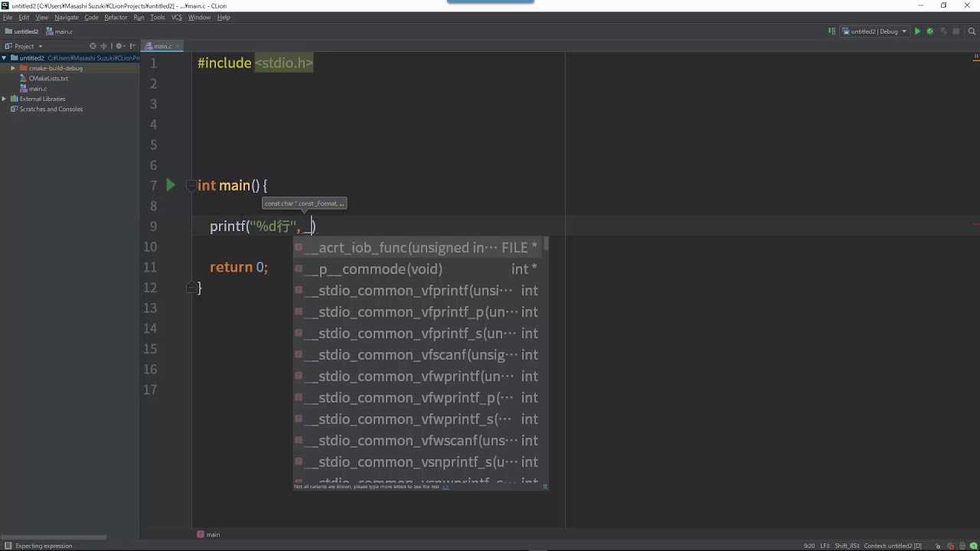The width and height of the screenshot is (980, 551).
Task: Click the 'return 0;' line in editor
Action: [239, 267]
